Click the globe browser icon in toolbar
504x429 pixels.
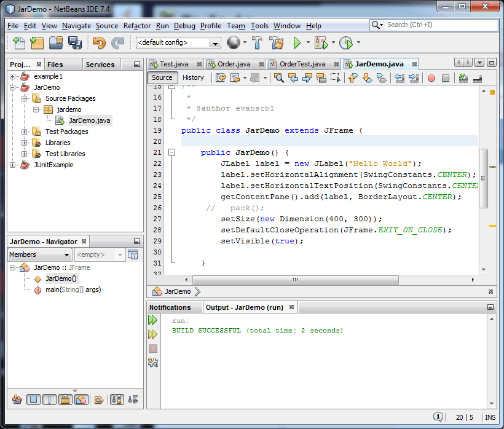click(234, 42)
